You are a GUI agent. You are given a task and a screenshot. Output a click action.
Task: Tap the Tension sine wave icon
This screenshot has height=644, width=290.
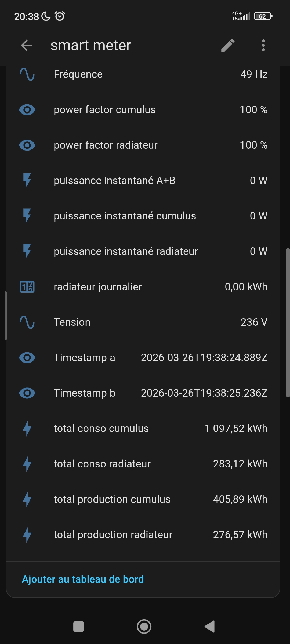[27, 322]
